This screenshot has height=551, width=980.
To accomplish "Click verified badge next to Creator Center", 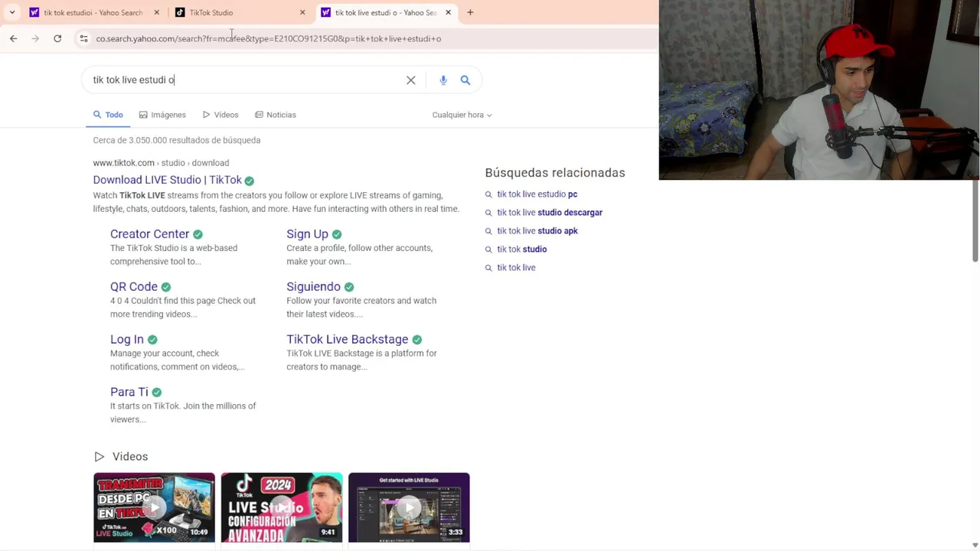I will tap(198, 234).
